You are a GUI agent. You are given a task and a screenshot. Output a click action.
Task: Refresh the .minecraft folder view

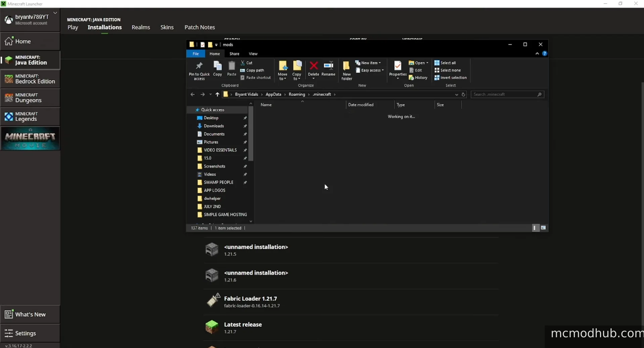coord(463,94)
